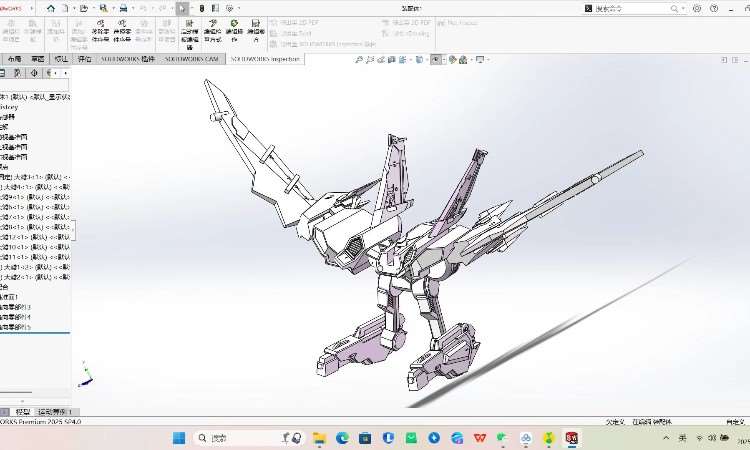Click the Windows Start button

[179, 438]
